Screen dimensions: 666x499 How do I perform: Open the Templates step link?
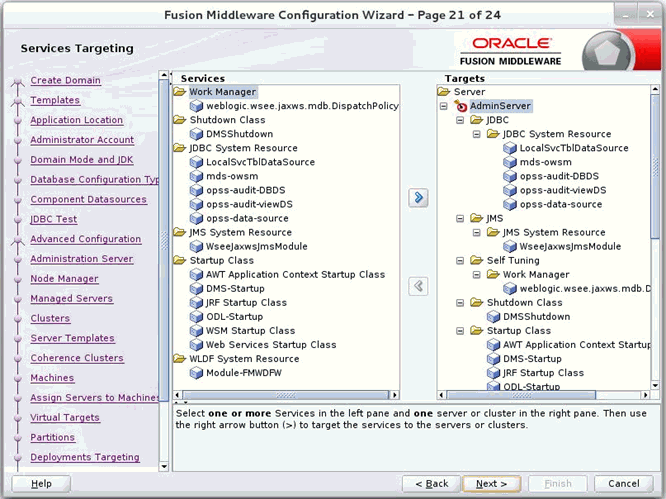coord(55,100)
